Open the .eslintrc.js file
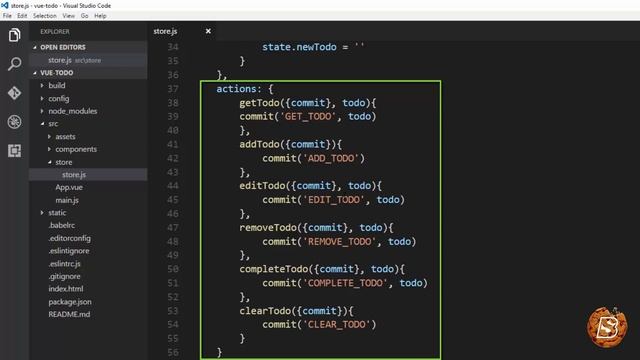640x360 pixels. (x=64, y=264)
